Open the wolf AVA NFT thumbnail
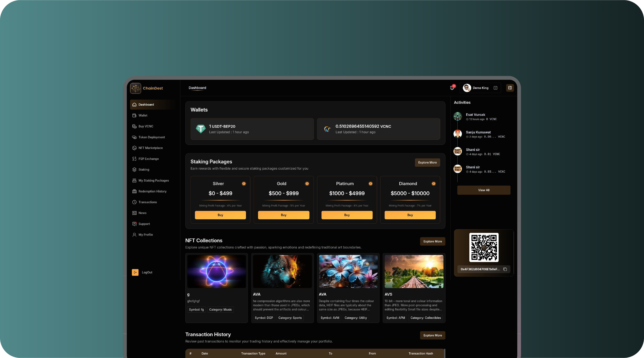This screenshot has width=644, height=358. coord(282,271)
